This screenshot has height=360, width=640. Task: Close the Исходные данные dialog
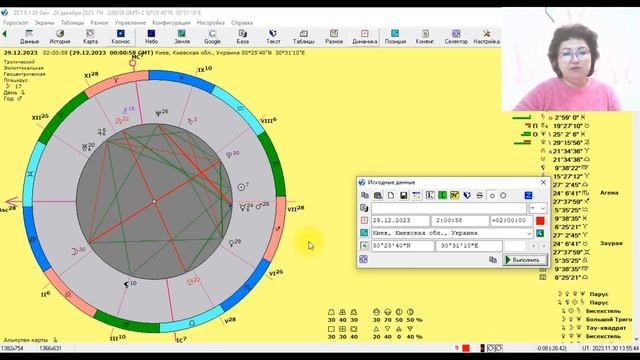[543, 182]
